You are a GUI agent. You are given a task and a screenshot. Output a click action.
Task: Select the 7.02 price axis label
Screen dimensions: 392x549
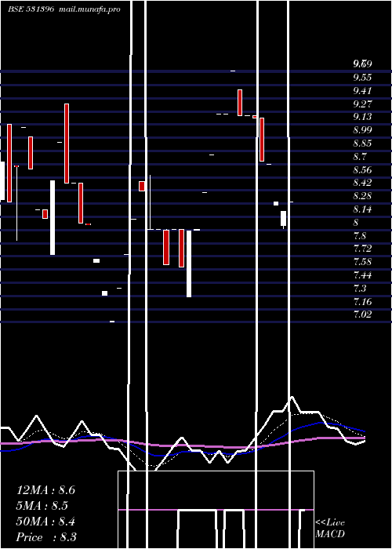pyautogui.click(x=362, y=314)
